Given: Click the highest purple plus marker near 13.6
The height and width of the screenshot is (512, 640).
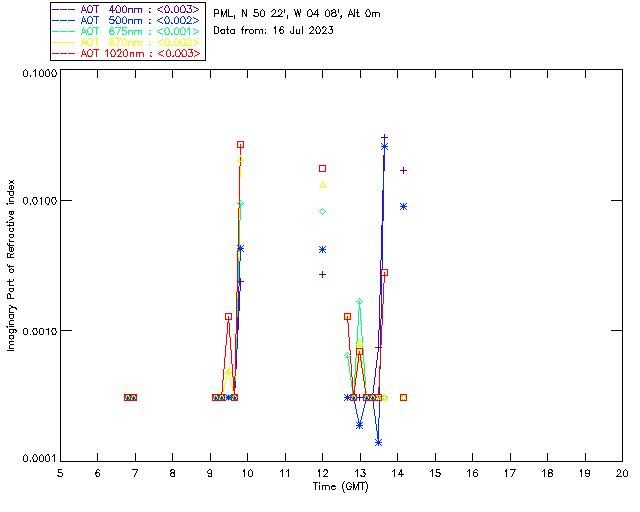Looking at the screenshot, I should coord(384,138).
